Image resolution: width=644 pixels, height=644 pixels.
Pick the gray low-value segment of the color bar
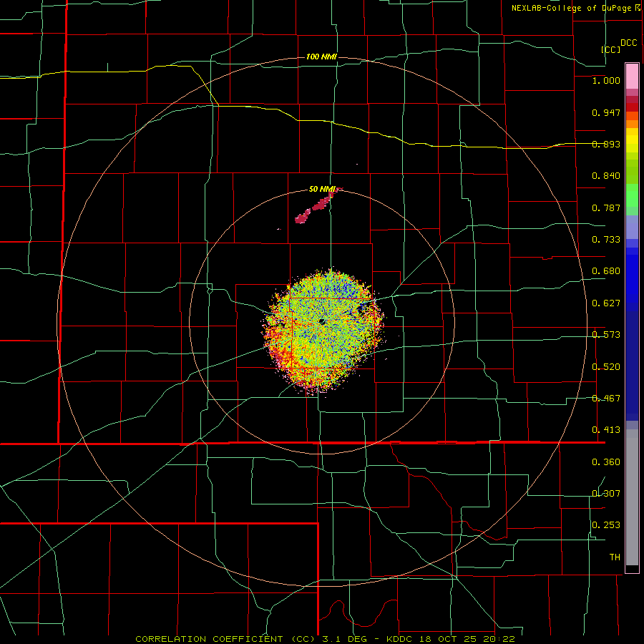632,497
